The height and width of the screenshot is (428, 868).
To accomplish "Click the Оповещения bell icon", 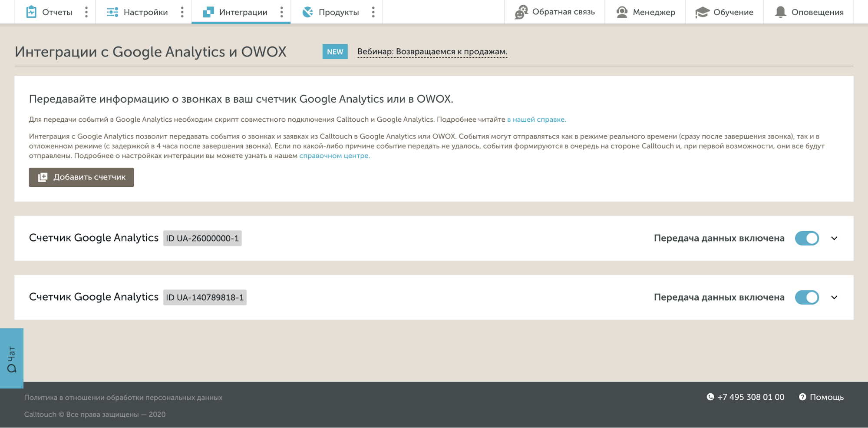I will [x=780, y=12].
